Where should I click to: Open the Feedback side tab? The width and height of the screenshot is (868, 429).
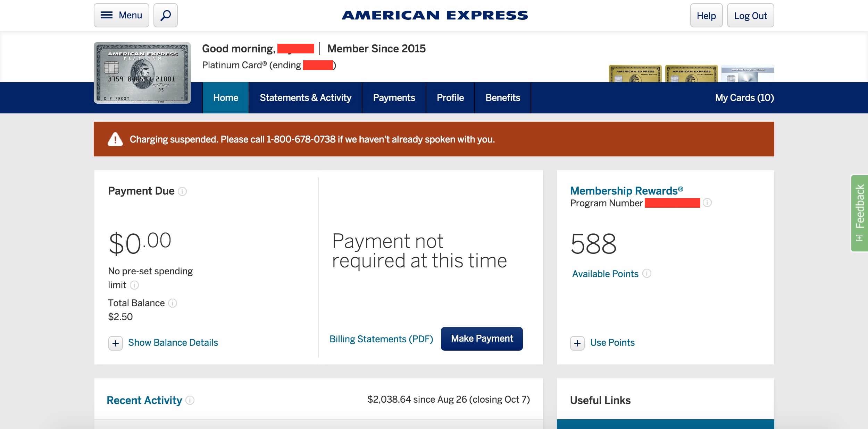click(859, 213)
